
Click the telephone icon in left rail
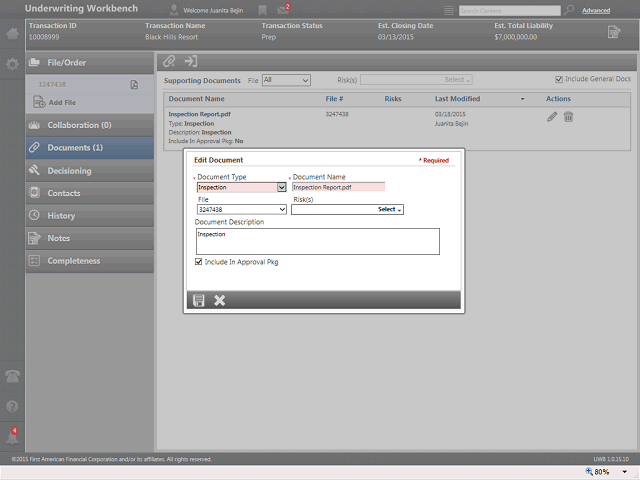tap(12, 376)
